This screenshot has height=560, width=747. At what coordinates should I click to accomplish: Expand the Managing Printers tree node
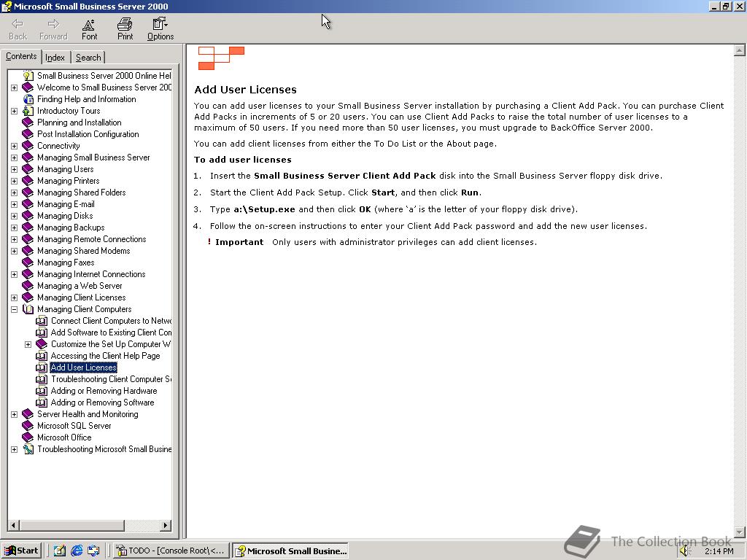(15, 181)
